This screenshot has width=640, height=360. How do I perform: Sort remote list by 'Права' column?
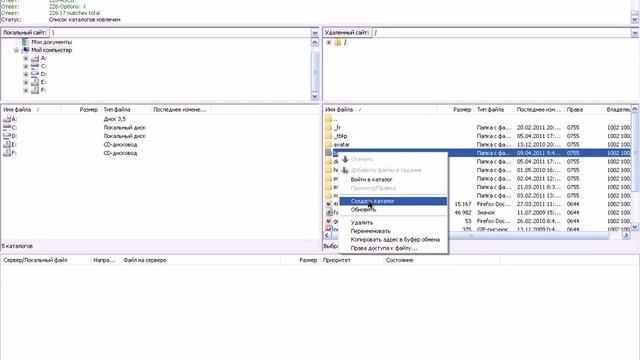tap(584, 110)
